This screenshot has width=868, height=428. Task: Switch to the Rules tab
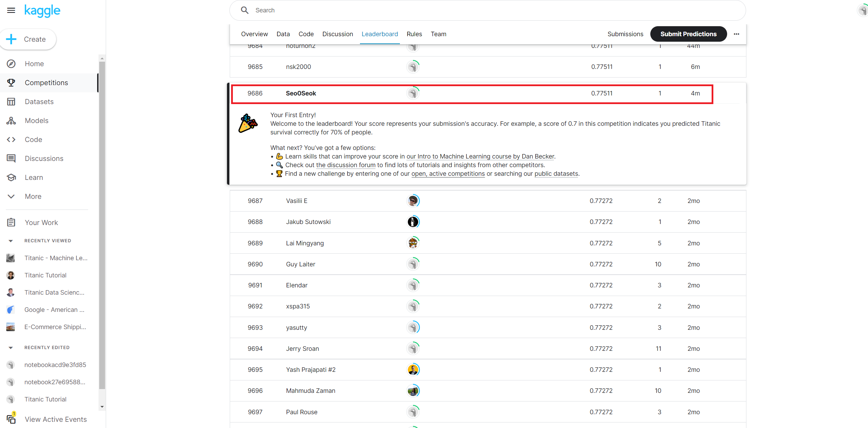click(x=414, y=34)
